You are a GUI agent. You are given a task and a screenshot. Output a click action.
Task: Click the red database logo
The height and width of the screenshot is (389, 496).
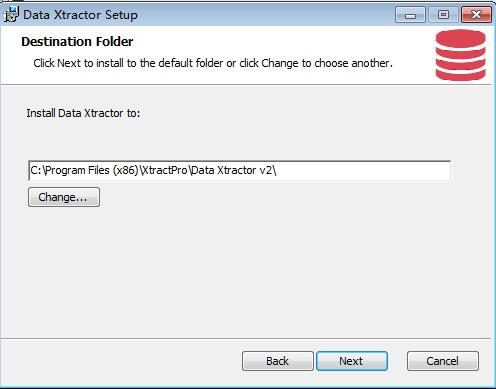(460, 55)
